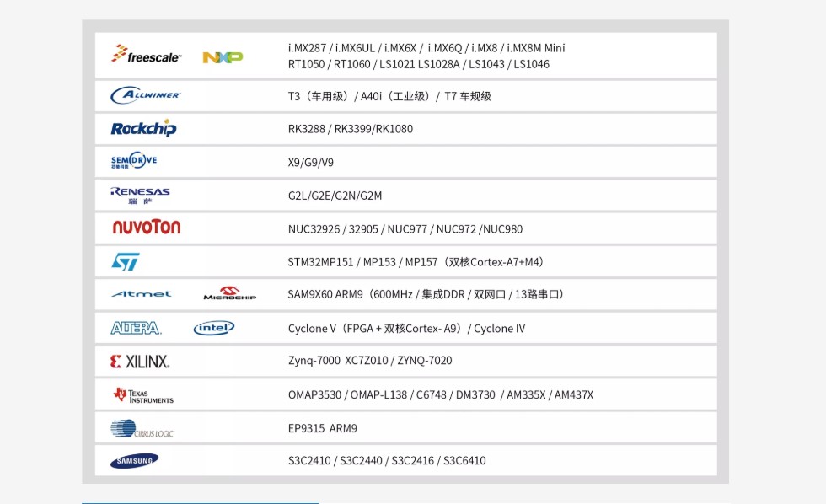The height and width of the screenshot is (504, 826).
Task: Click the Cirrus Logic logo
Action: (x=142, y=428)
